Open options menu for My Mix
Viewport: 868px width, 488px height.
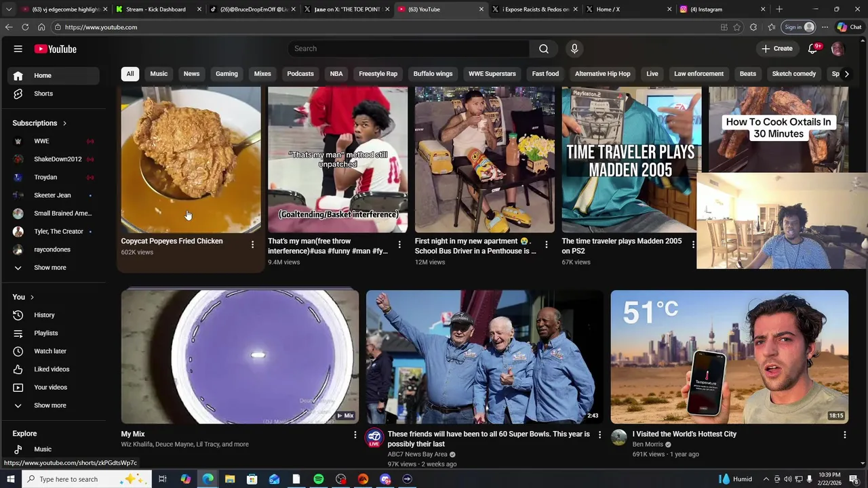(355, 434)
